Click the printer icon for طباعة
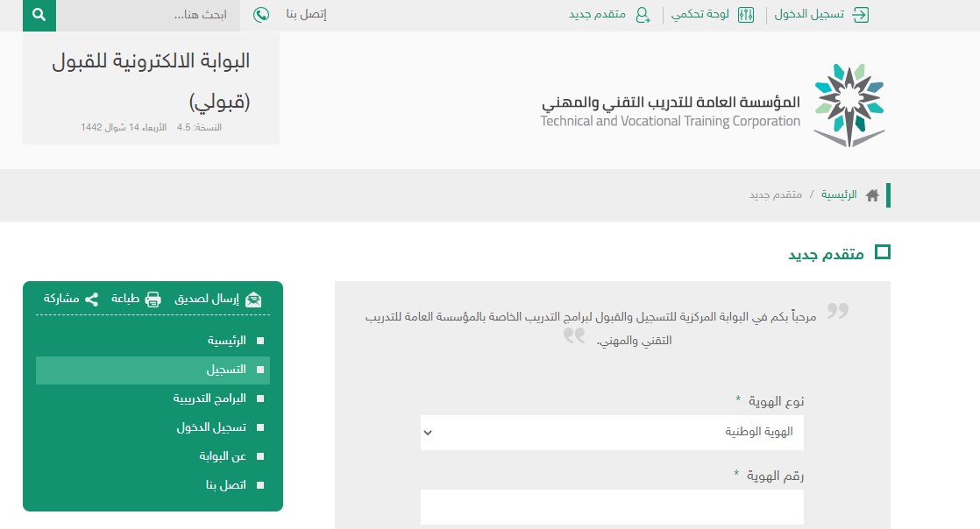The image size is (980, 529). [153, 300]
